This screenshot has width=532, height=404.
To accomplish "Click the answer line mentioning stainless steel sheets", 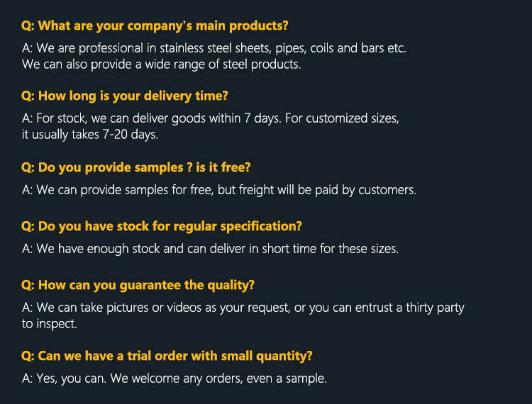I will click(x=214, y=49).
